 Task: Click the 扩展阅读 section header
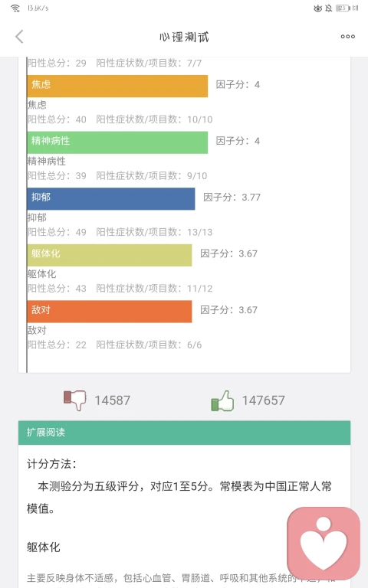(184, 433)
